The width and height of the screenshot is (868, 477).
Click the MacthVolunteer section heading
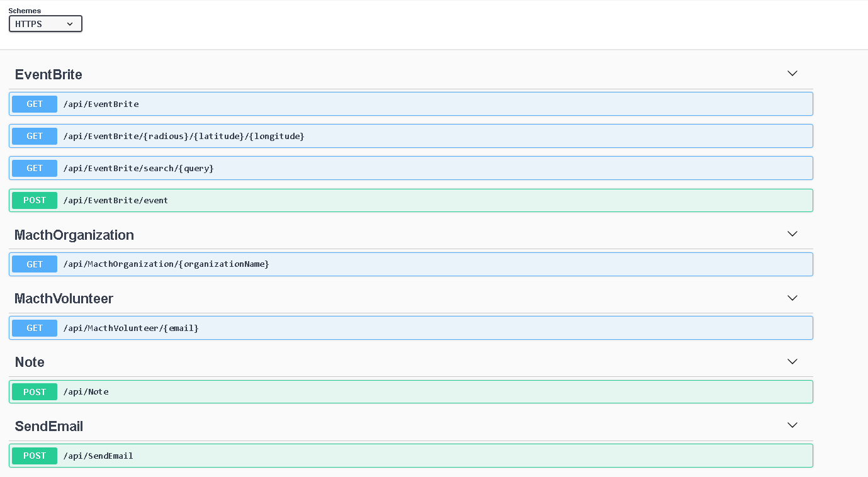64,298
